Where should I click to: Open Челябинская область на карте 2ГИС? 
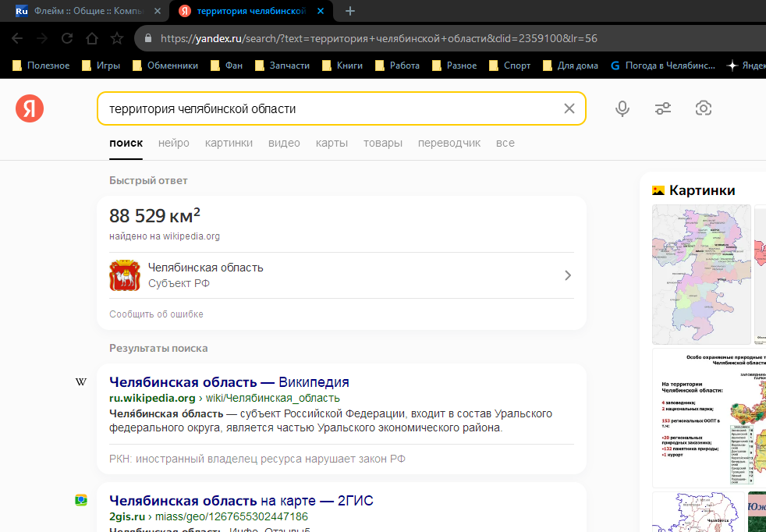tap(241, 501)
